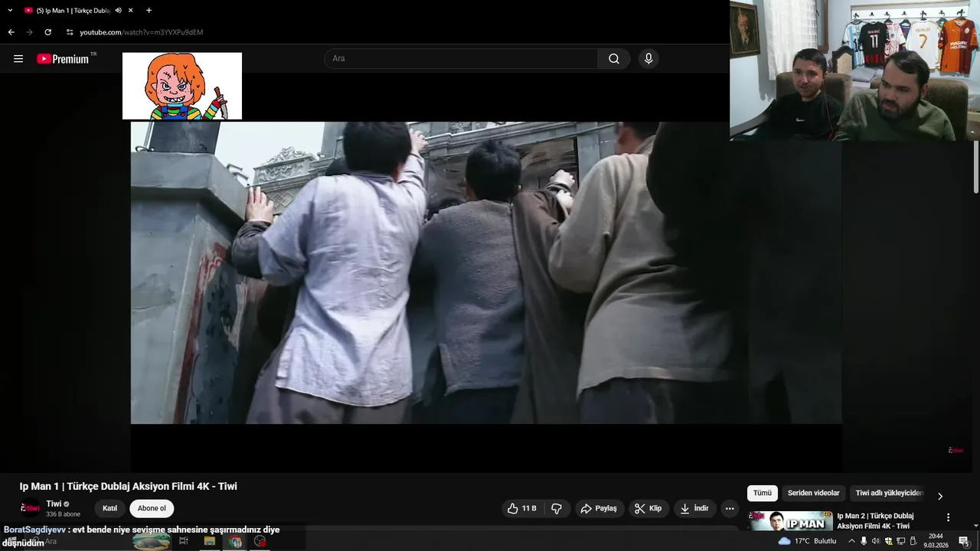Close the Ip Man 1 browser tab

coord(130,11)
